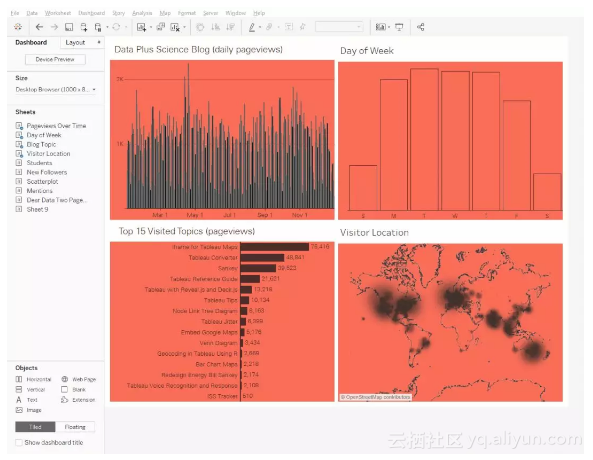Click the Presentation mode icon
Image resolution: width=593 pixels, height=460 pixels.
click(x=399, y=27)
